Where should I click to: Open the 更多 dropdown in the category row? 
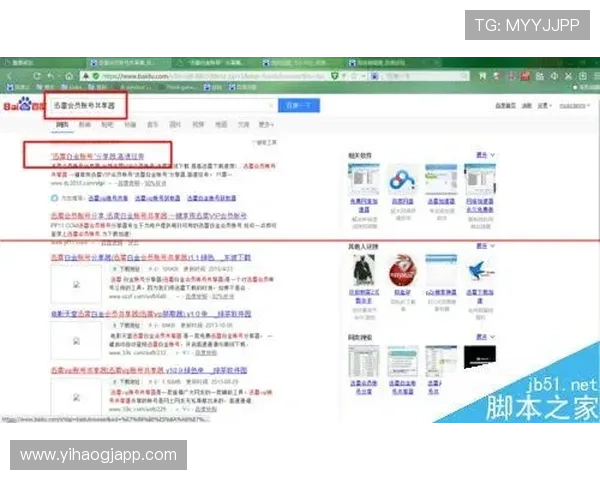(266, 124)
